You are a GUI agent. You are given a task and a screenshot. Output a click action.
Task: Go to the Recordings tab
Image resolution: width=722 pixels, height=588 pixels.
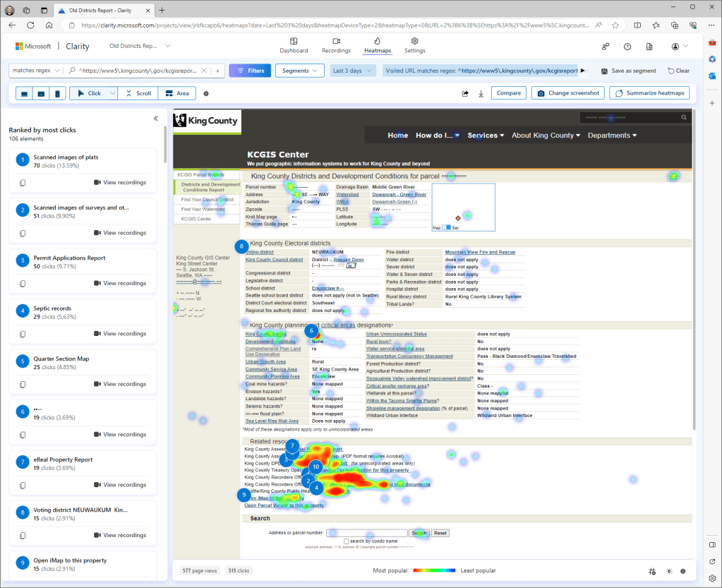coord(336,46)
